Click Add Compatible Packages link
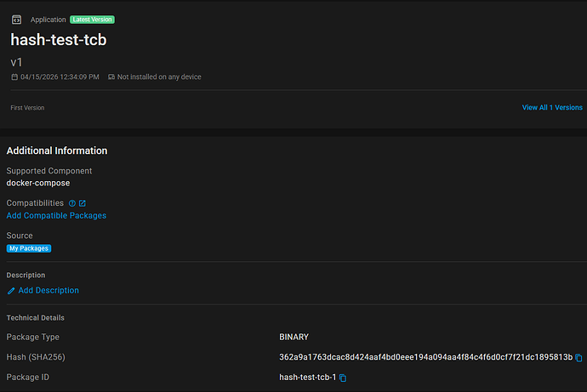 click(56, 215)
